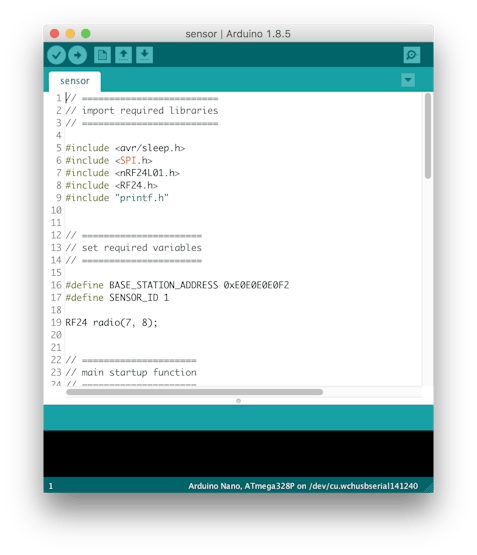This screenshot has height=555, width=477.
Task: Save the sketch with down-arrow icon
Action: click(144, 55)
